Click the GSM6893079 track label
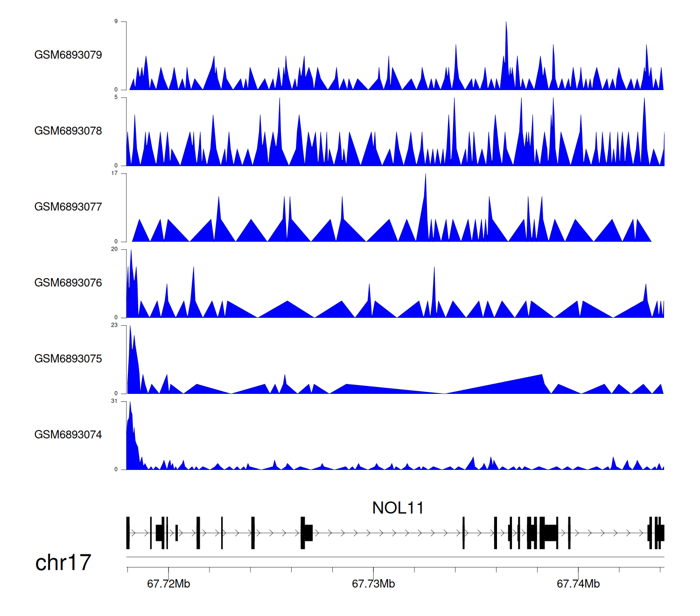The width and height of the screenshot is (700, 616). (68, 55)
